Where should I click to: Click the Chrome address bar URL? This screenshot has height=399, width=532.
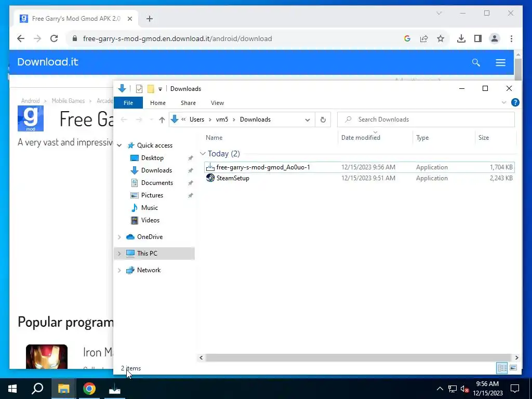coord(178,38)
